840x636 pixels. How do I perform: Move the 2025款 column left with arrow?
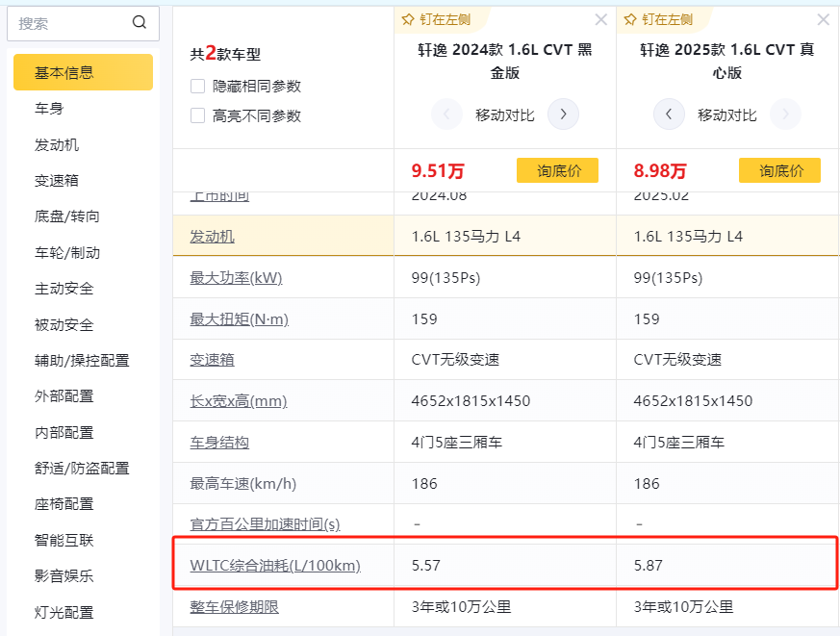pos(669,114)
